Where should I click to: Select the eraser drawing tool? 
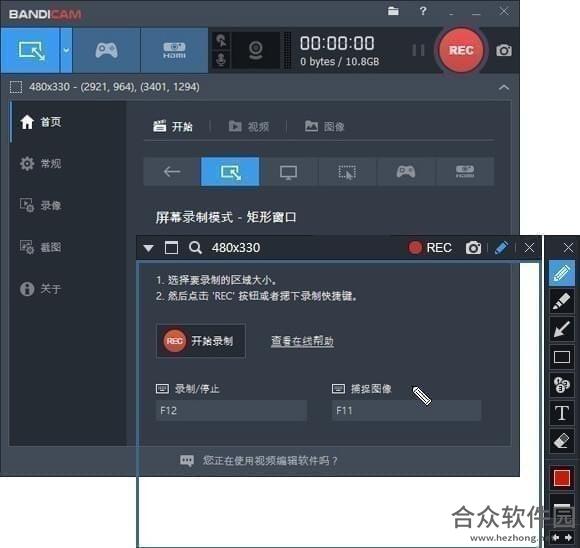click(562, 441)
